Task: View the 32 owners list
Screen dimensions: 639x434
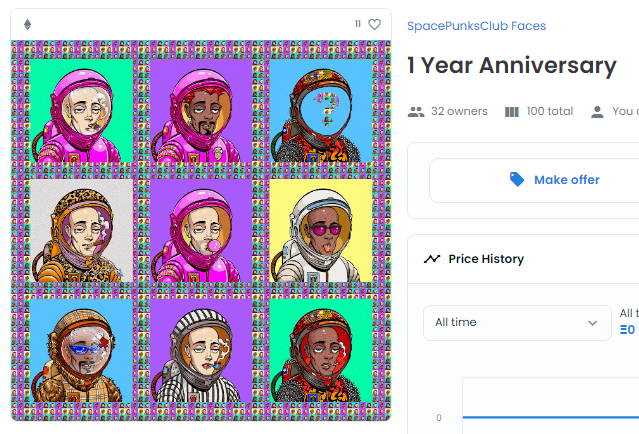Action: [x=459, y=111]
